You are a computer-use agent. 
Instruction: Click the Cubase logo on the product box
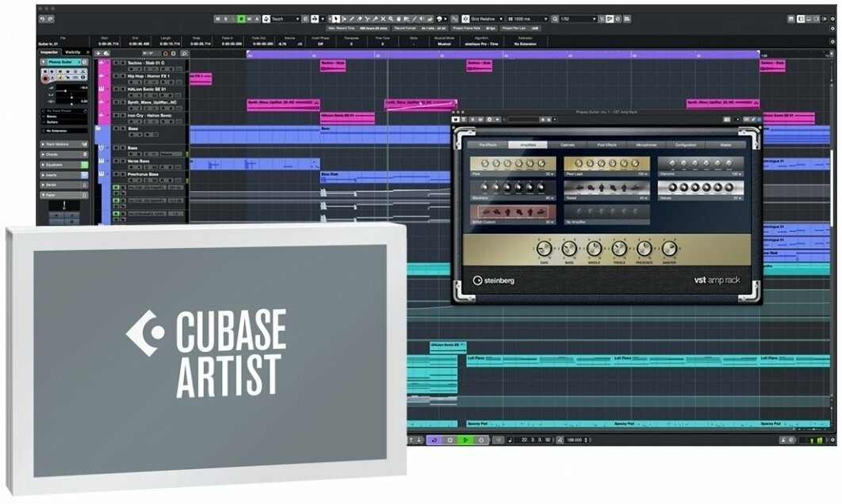[x=145, y=333]
